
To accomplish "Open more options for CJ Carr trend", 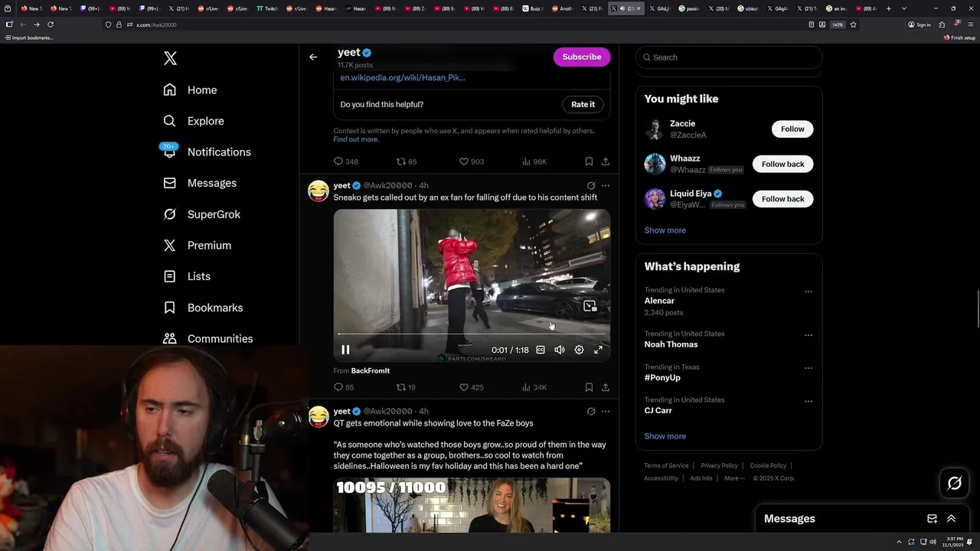I will tap(808, 401).
